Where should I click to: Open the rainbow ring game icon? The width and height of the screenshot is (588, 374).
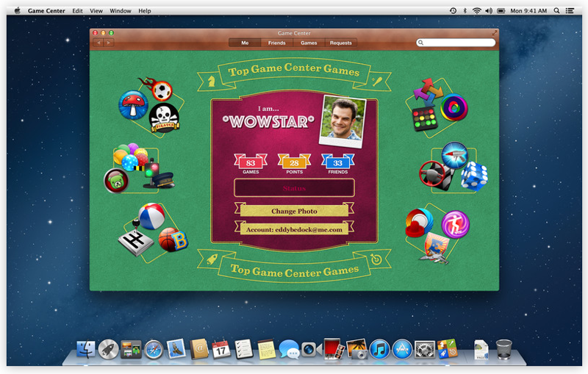click(x=453, y=107)
